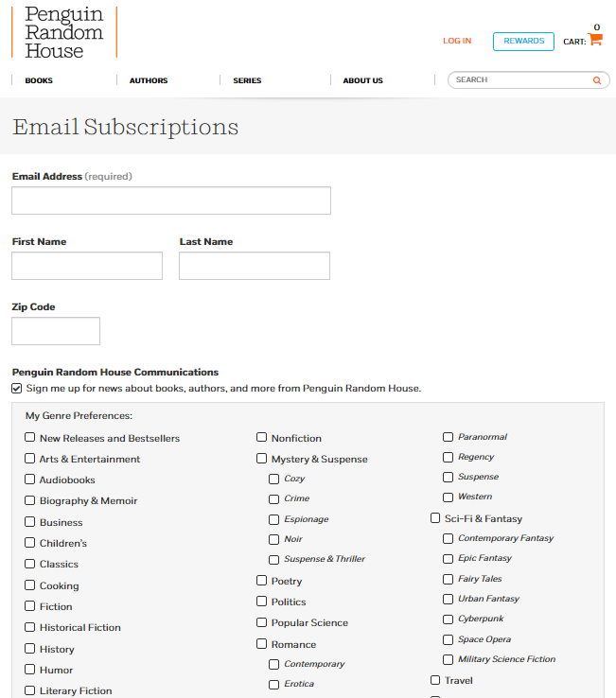Check the Audiobooks checkbox
Image resolution: width=616 pixels, height=698 pixels.
[30, 479]
